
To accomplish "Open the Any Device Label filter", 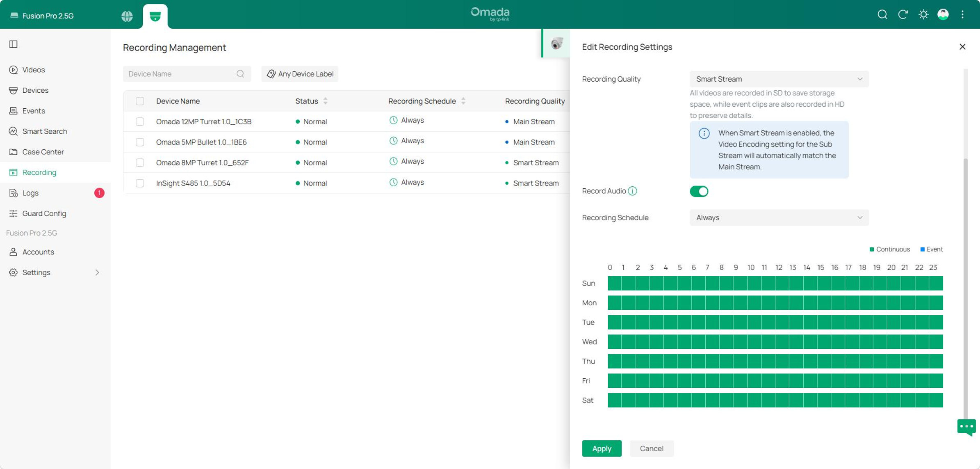I will pyautogui.click(x=300, y=74).
